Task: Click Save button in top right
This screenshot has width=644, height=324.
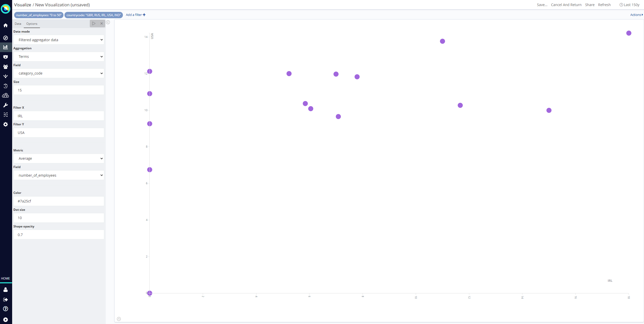Action: coord(542,5)
